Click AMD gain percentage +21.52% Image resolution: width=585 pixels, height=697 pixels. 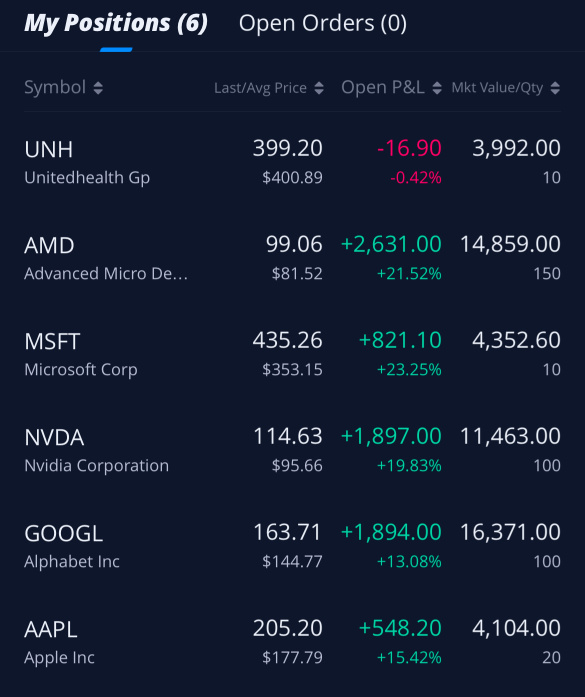(x=409, y=274)
